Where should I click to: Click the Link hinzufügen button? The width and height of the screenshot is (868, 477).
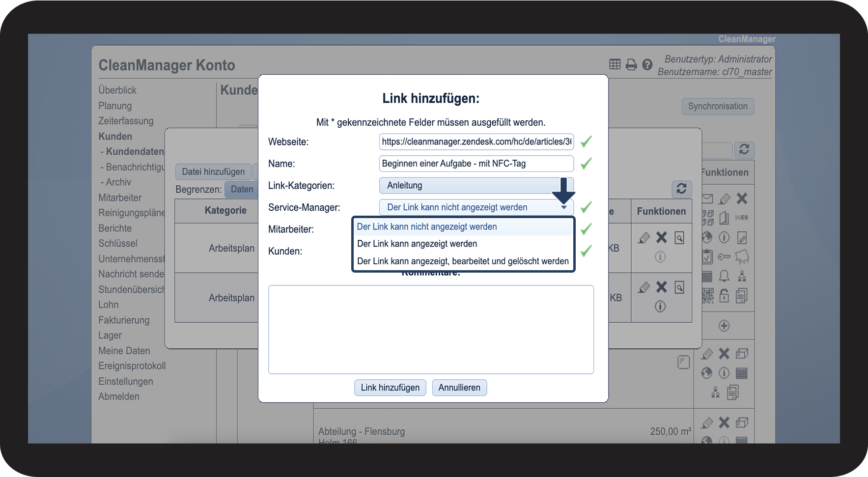coord(390,388)
